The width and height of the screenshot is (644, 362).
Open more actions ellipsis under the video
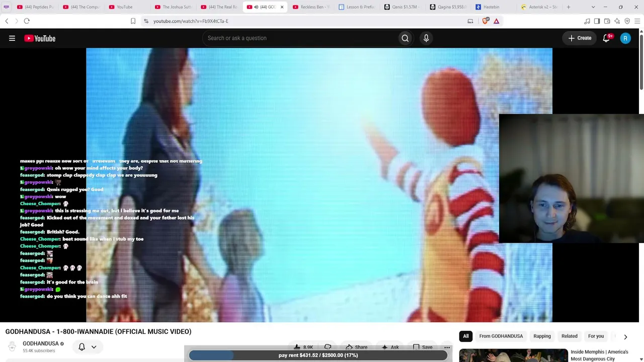pyautogui.click(x=447, y=347)
